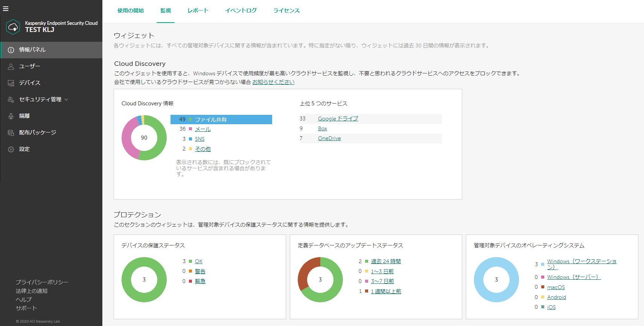Click the yellow その他 color swatch

tap(190, 149)
